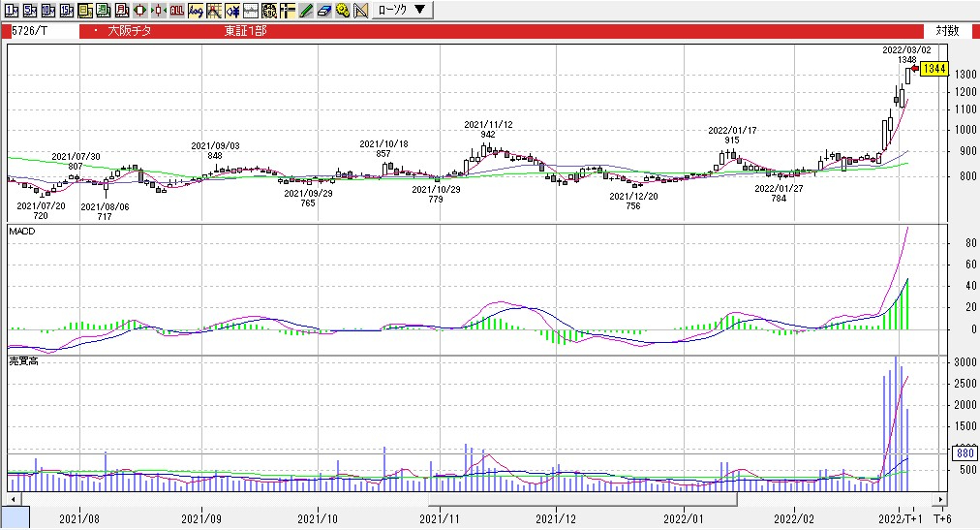This screenshot has width=980, height=530.
Task: Toggle the log scale icon
Action: click(x=196, y=10)
